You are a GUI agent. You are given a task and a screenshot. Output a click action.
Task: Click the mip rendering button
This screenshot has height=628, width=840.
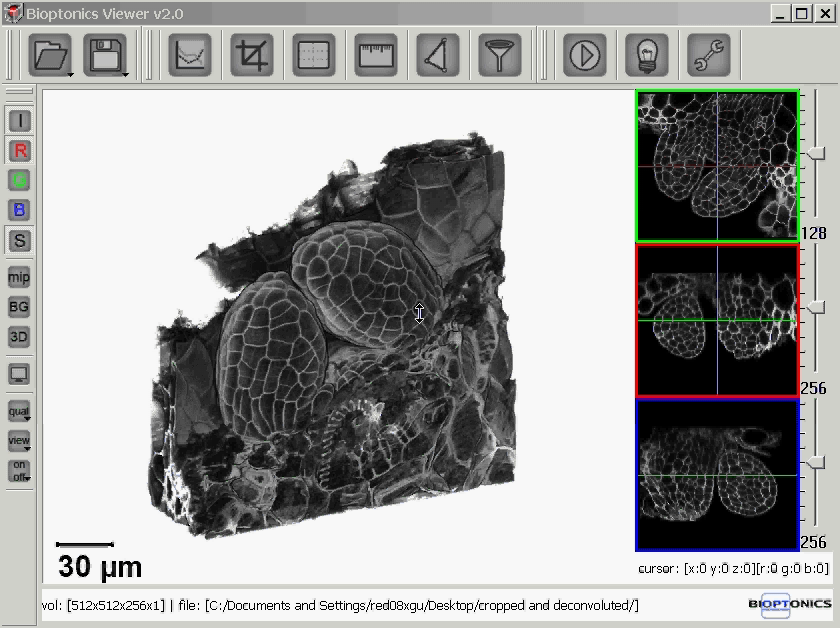coord(19,277)
